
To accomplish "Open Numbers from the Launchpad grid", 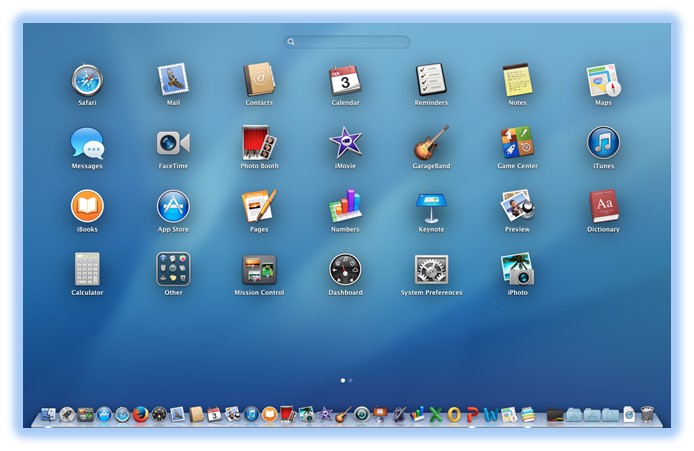I will tap(345, 206).
